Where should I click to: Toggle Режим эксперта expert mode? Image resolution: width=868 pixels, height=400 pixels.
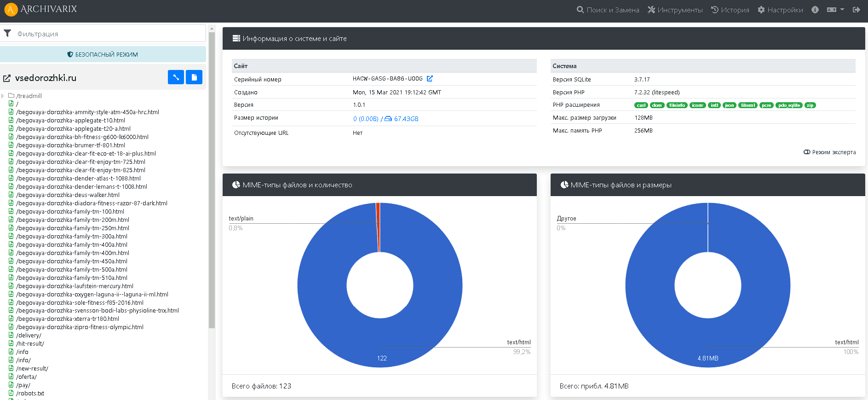pos(829,152)
